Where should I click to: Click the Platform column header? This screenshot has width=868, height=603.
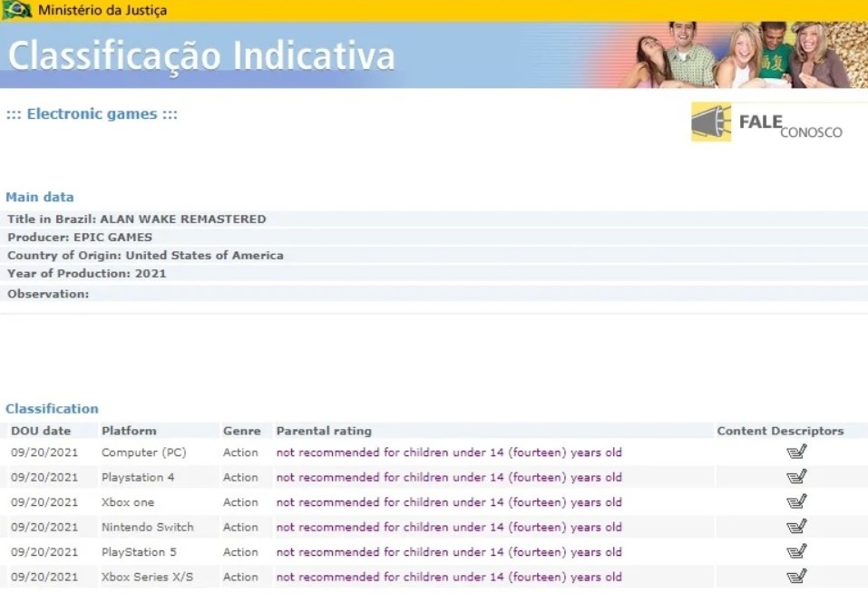(129, 431)
